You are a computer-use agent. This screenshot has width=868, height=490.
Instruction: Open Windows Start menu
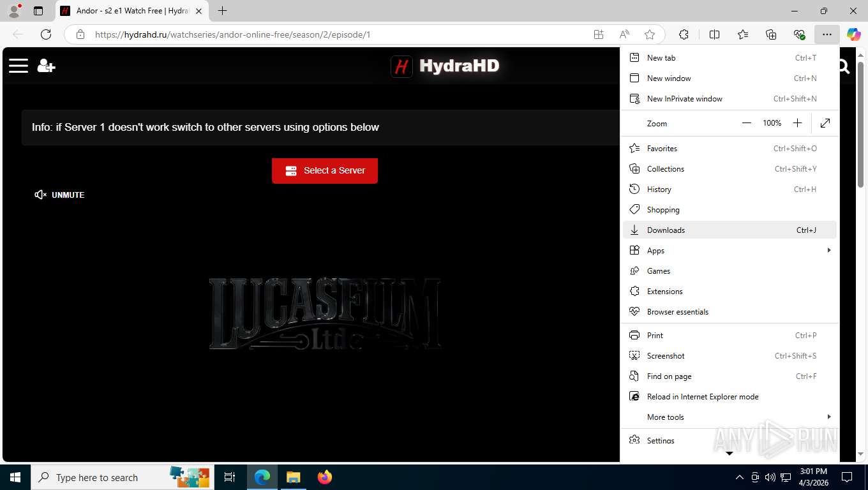tap(15, 477)
